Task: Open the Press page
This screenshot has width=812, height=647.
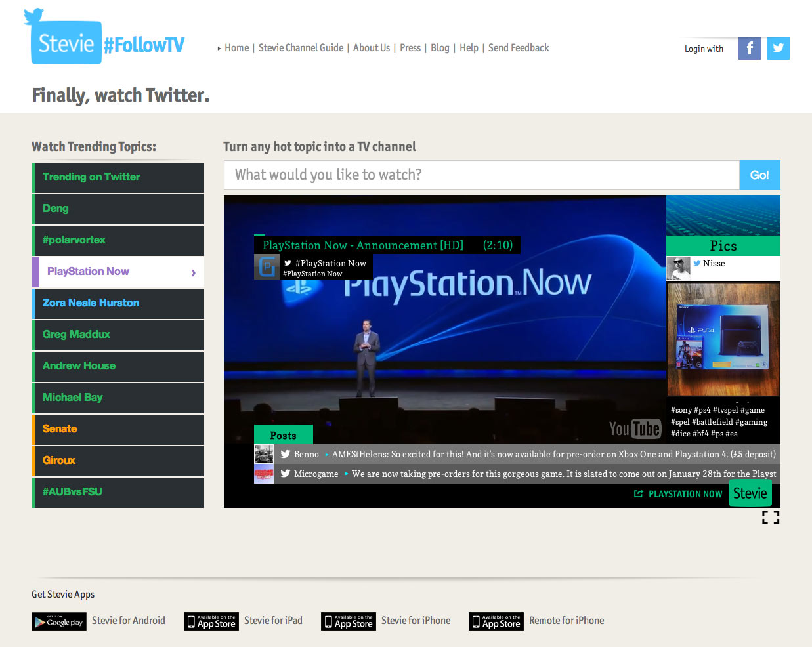Action: (x=410, y=48)
